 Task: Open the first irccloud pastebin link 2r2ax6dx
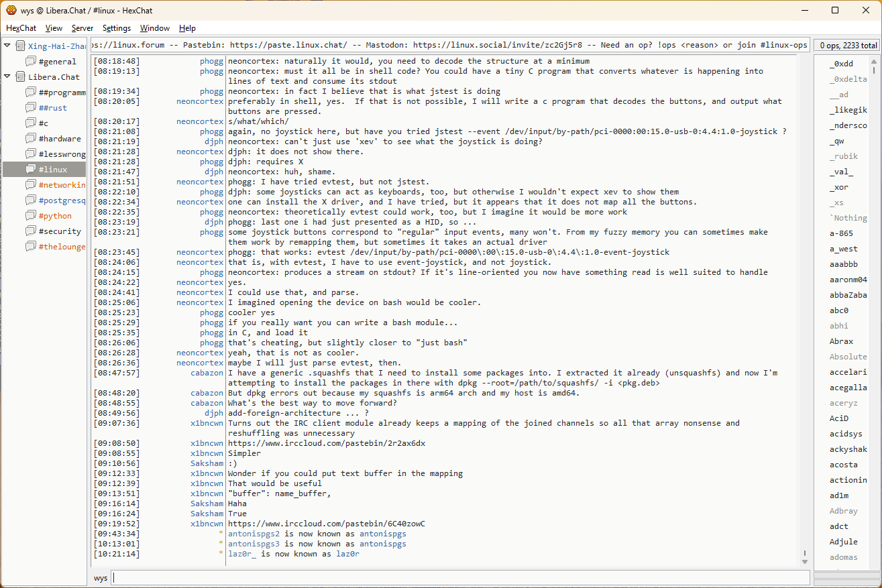(x=327, y=443)
